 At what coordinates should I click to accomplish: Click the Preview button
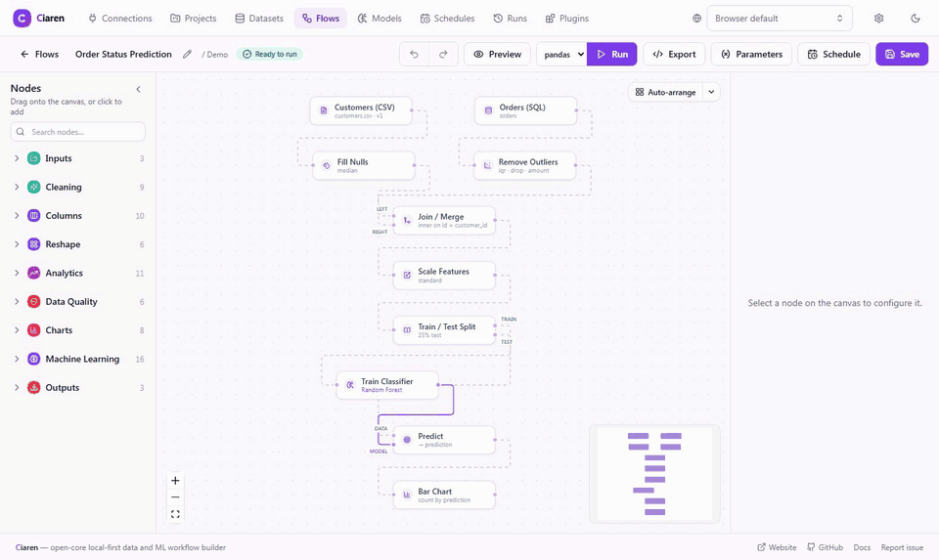[497, 54]
